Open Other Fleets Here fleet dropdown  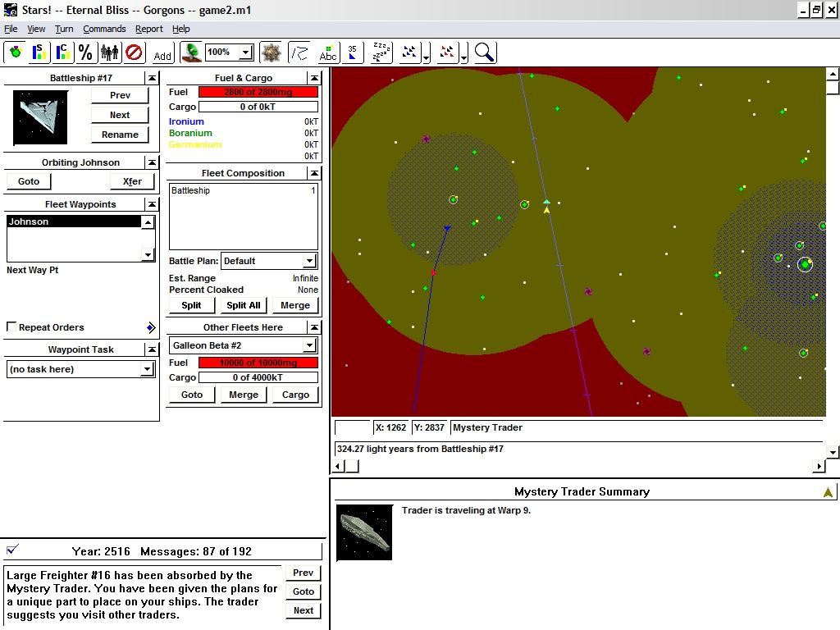[x=309, y=345]
